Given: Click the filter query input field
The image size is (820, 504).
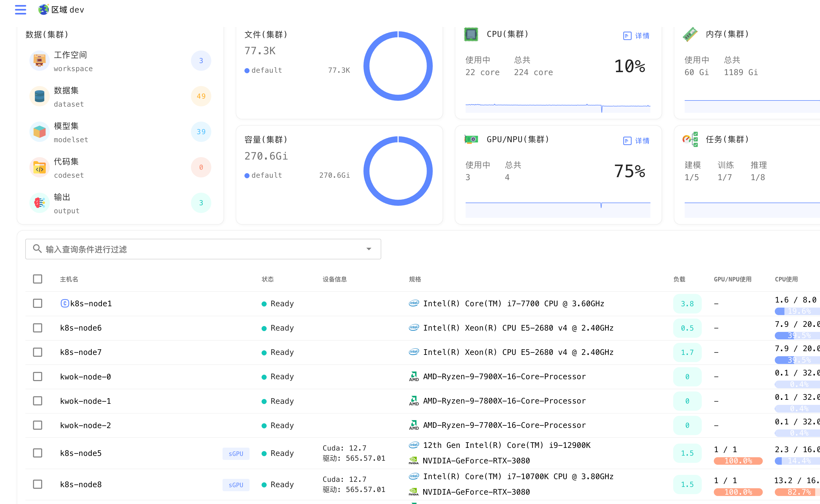Looking at the screenshot, I should pos(203,249).
